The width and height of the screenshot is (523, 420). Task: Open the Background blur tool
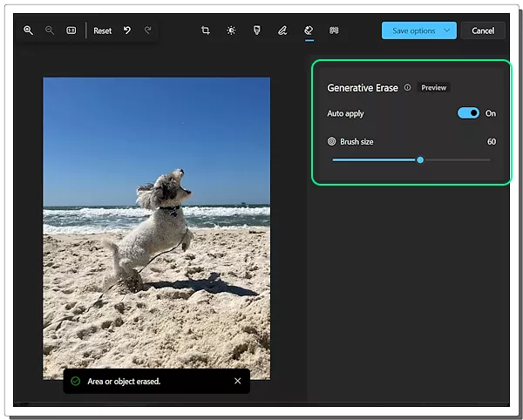[334, 30]
